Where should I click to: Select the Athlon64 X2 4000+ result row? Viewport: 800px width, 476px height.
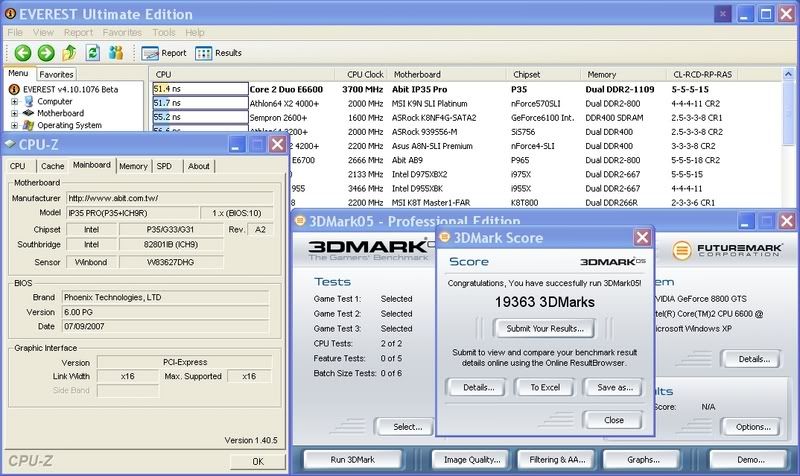466,104
